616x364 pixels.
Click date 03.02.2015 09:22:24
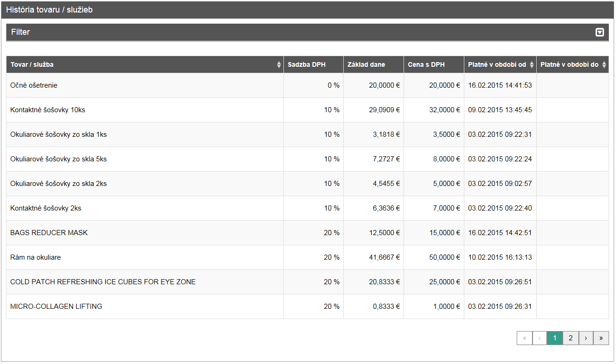[500, 159]
